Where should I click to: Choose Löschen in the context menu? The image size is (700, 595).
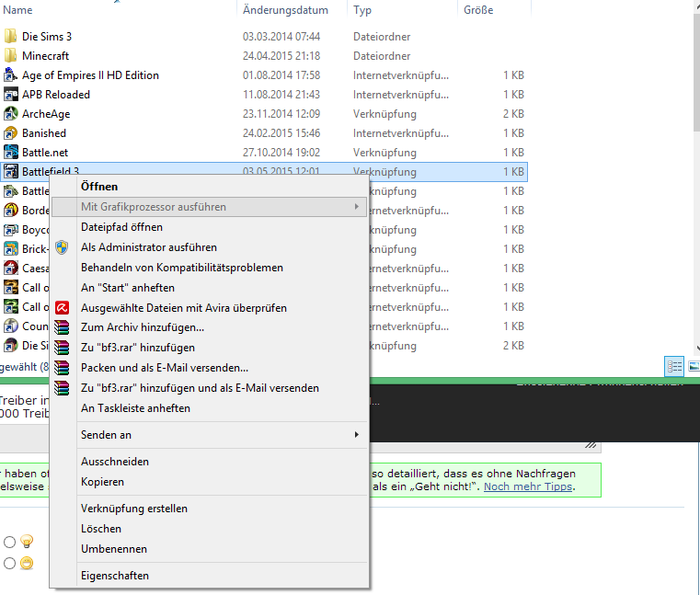coord(101,529)
